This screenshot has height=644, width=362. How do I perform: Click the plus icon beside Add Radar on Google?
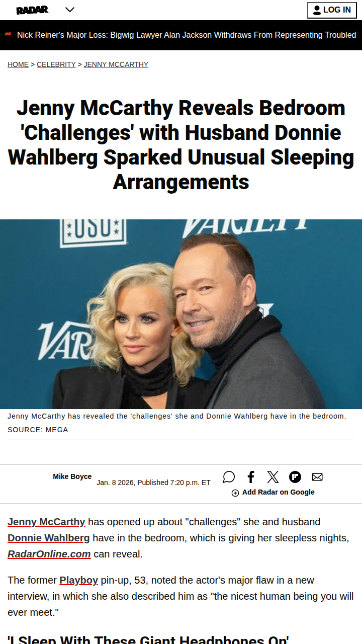(235, 493)
